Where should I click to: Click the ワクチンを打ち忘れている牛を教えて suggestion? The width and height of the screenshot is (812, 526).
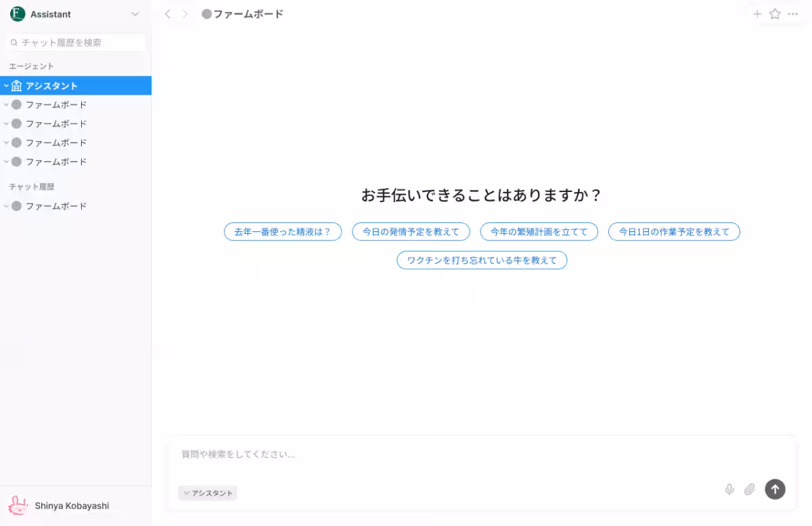(482, 260)
